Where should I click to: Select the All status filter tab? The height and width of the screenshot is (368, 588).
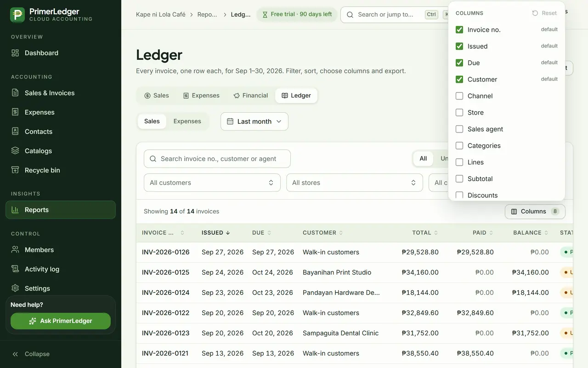coord(423,159)
